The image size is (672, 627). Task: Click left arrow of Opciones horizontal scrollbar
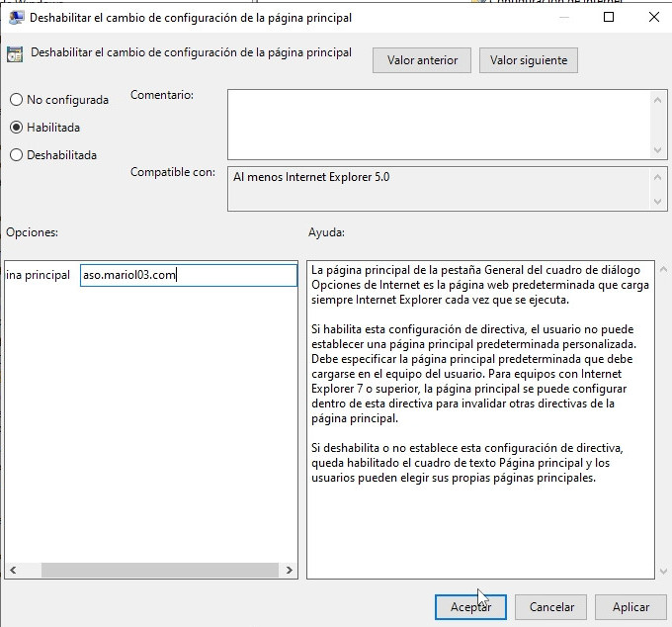[13, 571]
